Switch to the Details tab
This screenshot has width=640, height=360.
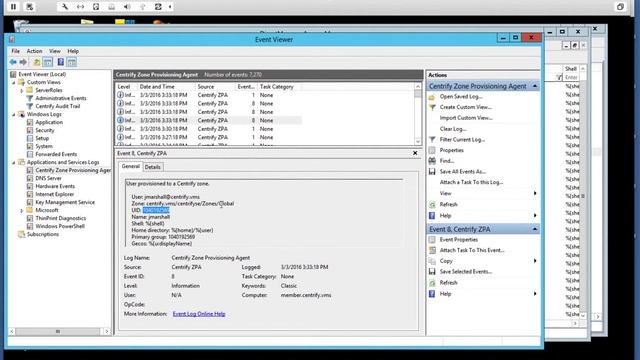pos(153,167)
